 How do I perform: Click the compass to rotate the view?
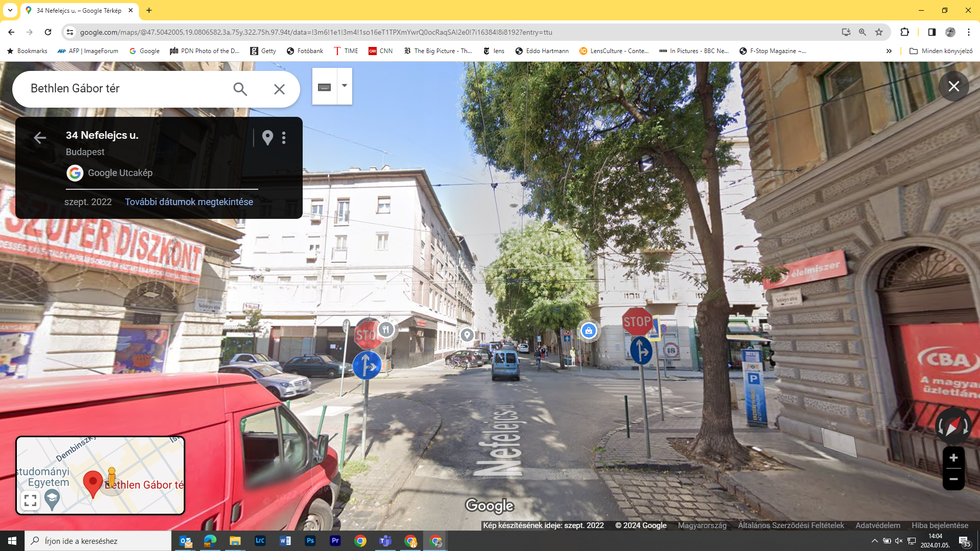tap(952, 427)
